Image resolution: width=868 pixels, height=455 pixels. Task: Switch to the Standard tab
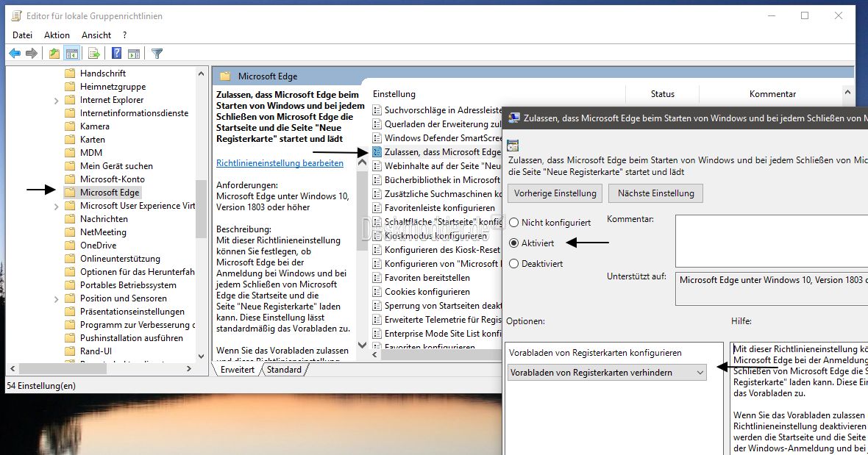tap(284, 369)
